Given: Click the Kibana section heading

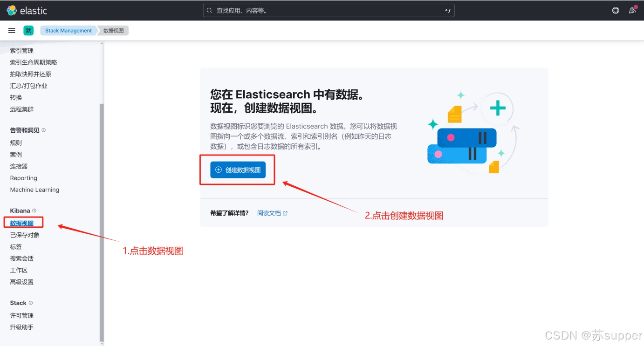Looking at the screenshot, I should pyautogui.click(x=20, y=210).
